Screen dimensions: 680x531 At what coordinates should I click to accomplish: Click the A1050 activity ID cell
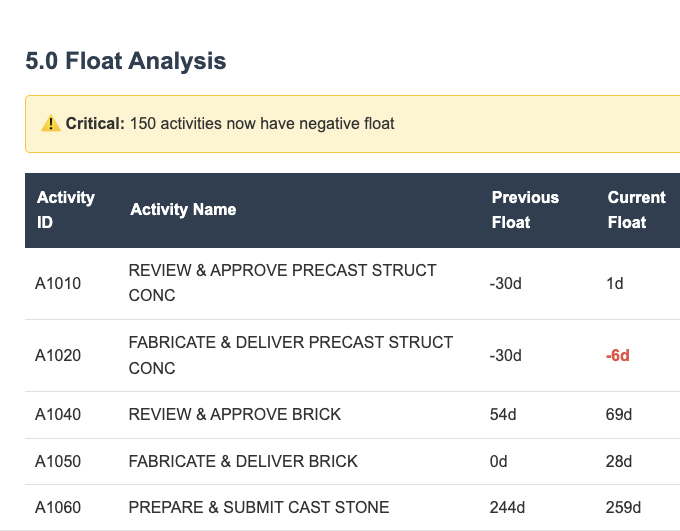pos(58,461)
